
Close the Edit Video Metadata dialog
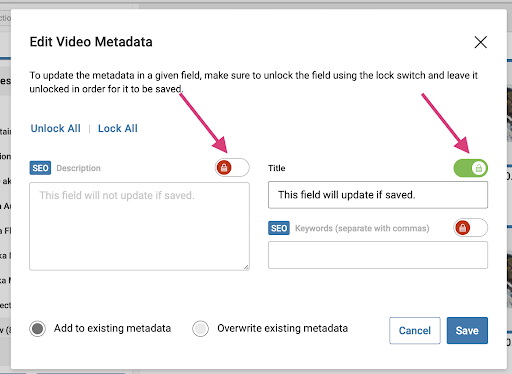(480, 42)
